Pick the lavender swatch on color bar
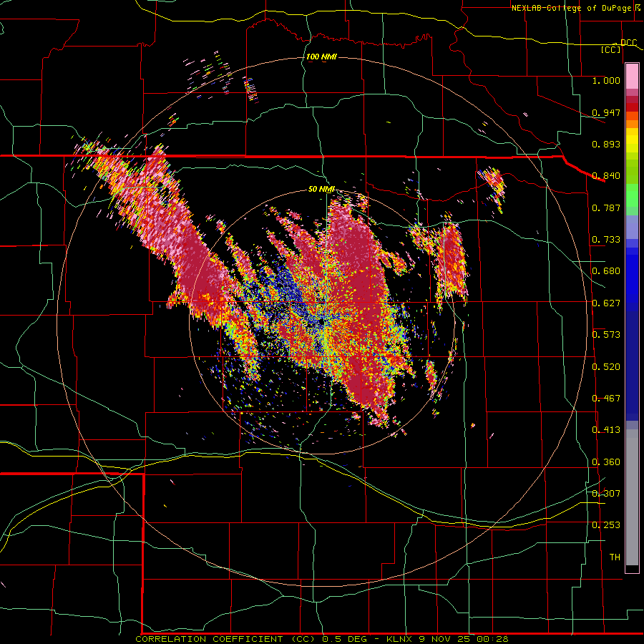644x644 pixels. 632,227
